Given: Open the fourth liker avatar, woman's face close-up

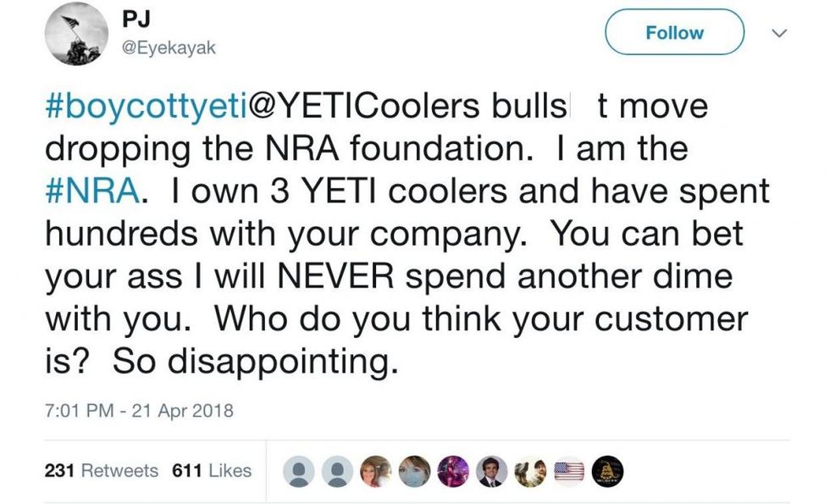Looking at the screenshot, I should (413, 471).
